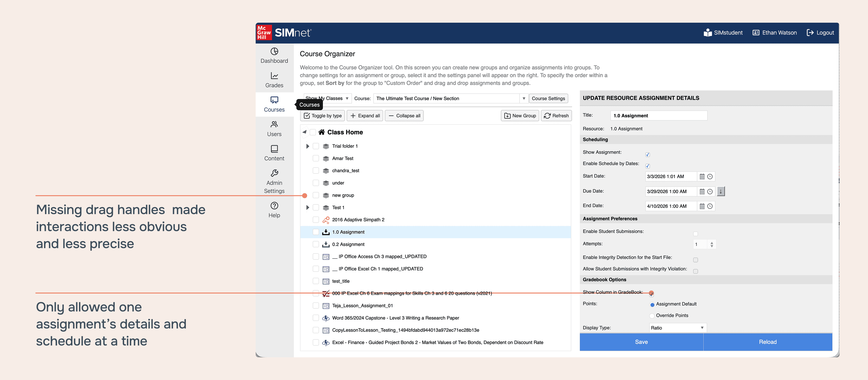Select the Override Points radio button
868x380 pixels.
click(652, 316)
